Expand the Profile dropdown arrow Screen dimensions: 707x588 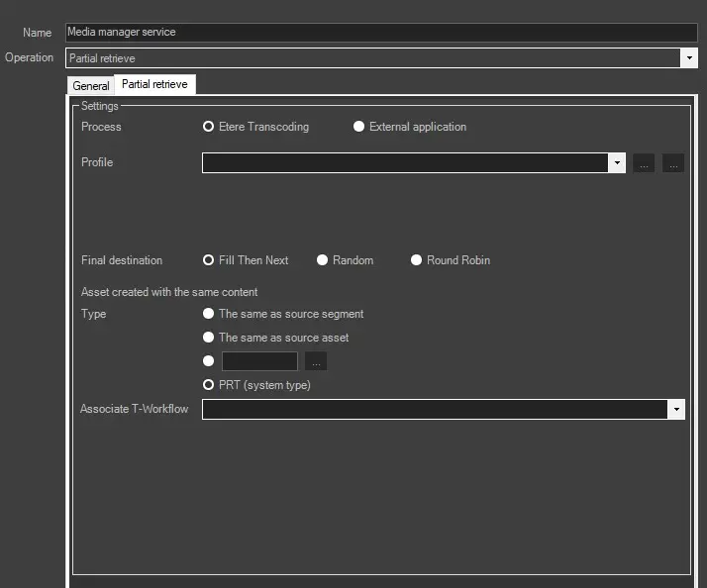[x=617, y=163]
